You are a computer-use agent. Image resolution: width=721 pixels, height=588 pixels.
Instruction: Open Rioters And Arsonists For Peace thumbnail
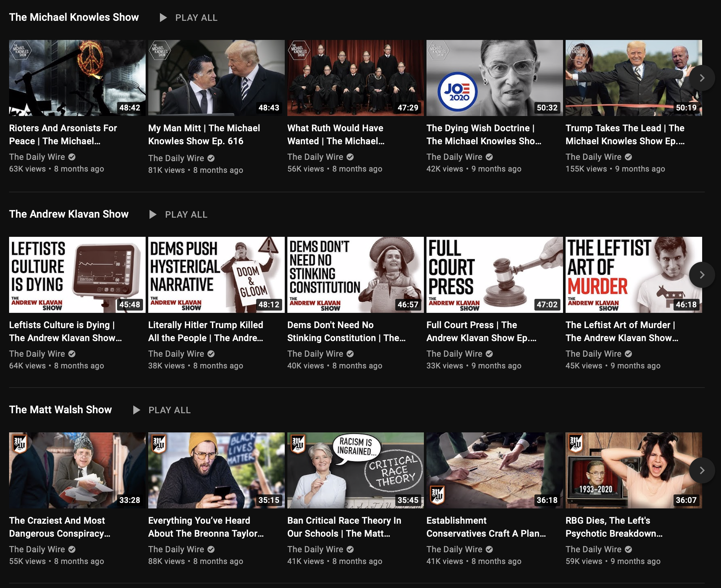[77, 78]
